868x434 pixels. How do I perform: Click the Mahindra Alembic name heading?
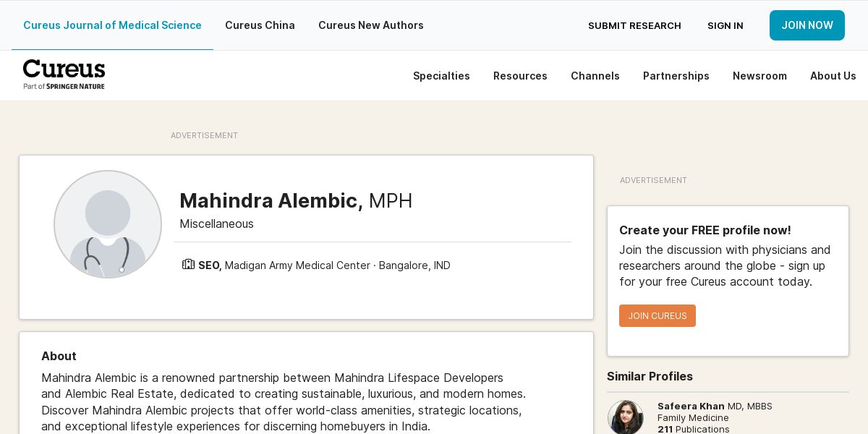(271, 200)
